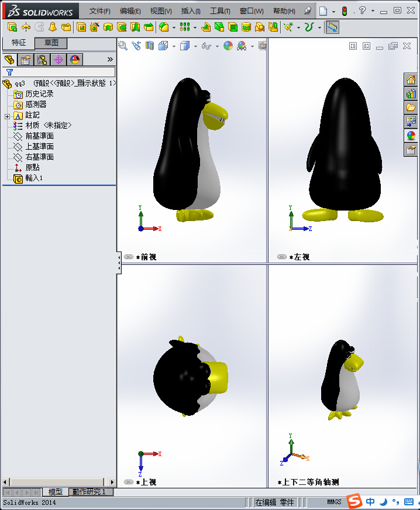Select the Lofted Boss/Base tool
The image size is (420, 510).
pos(53,27)
